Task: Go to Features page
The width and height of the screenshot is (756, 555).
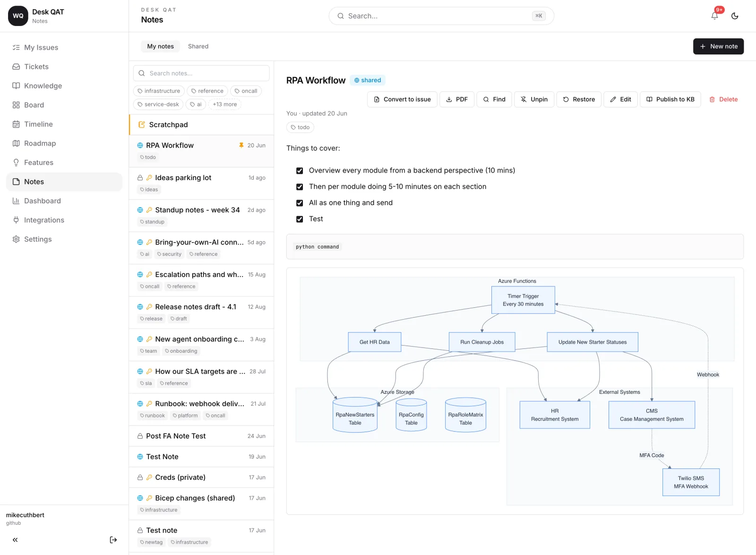Action: (64, 163)
